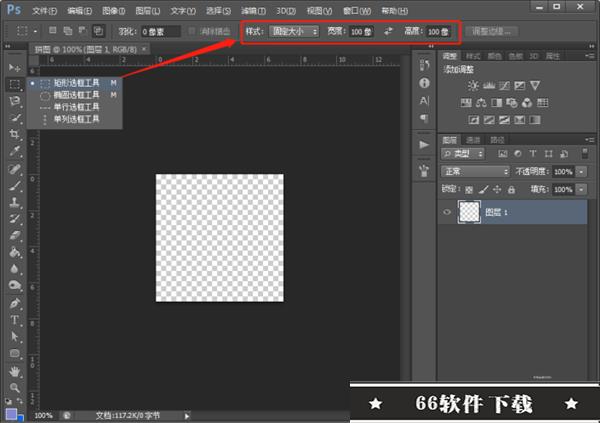
Task: Open the Character panel icon
Action: [x=424, y=101]
